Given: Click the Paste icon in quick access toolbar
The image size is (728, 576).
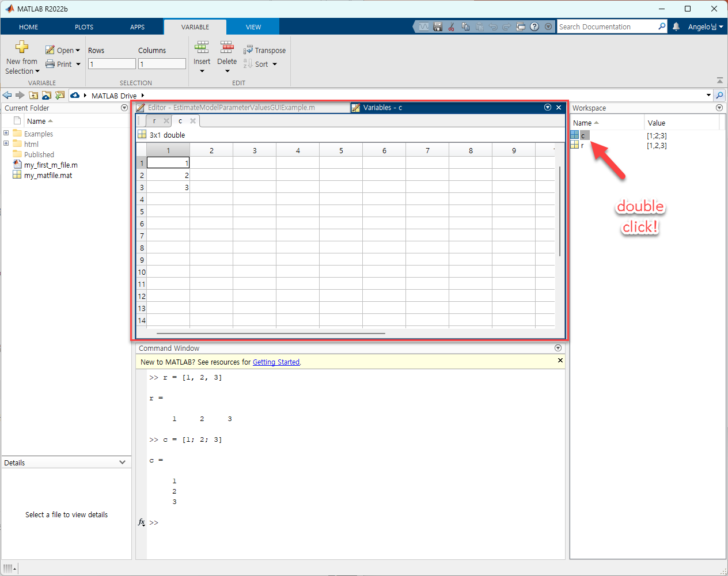Looking at the screenshot, I should point(479,26).
